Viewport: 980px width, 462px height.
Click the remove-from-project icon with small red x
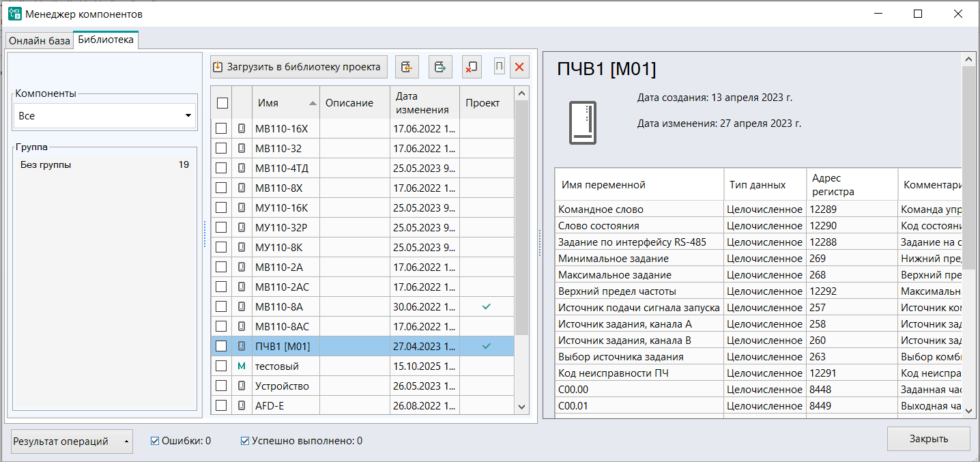[x=472, y=67]
